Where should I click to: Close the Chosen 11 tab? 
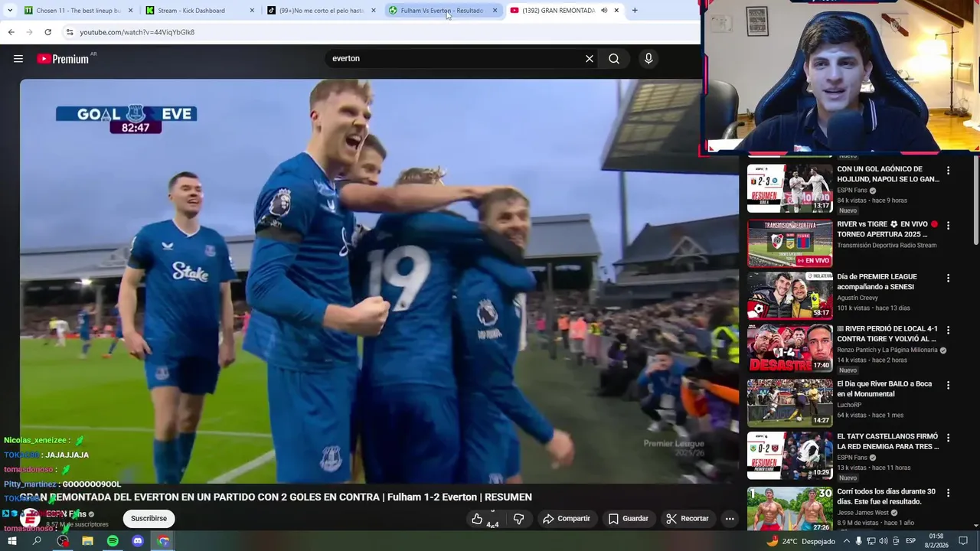click(130, 11)
